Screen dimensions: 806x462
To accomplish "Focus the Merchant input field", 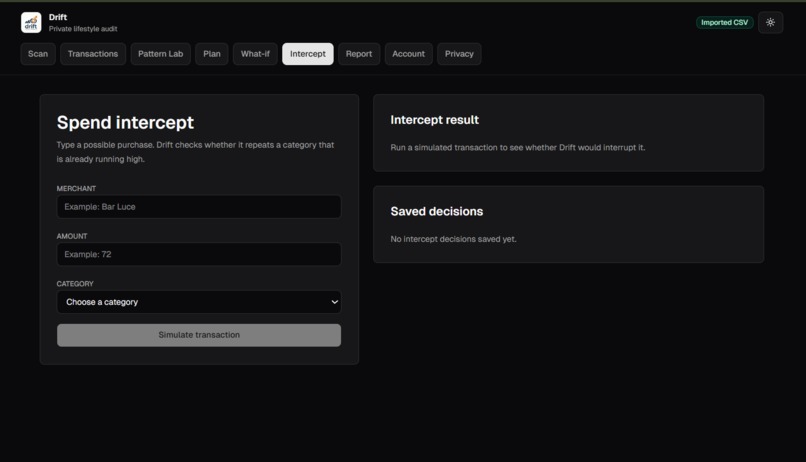I will pos(199,207).
